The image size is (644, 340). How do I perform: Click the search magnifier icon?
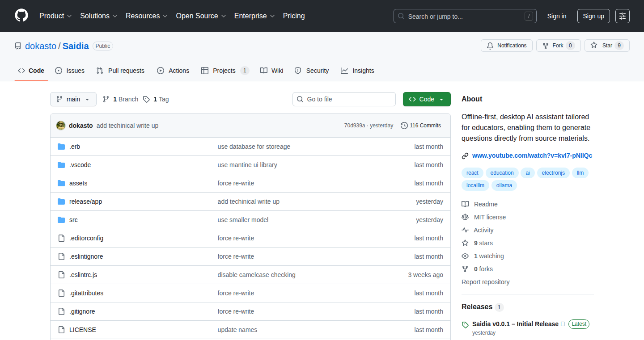401,16
